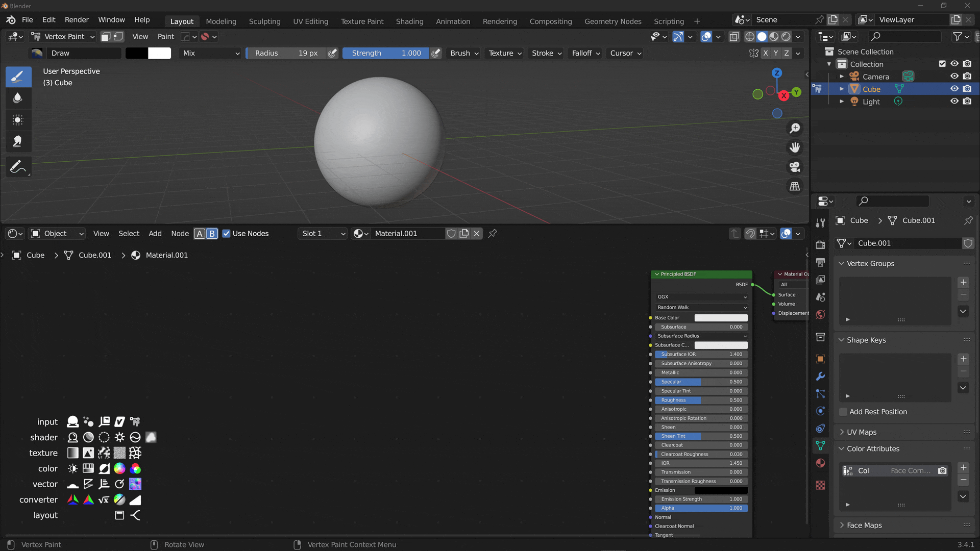Expand UV Maps panel
This screenshot has height=551, width=980.
pyautogui.click(x=842, y=432)
